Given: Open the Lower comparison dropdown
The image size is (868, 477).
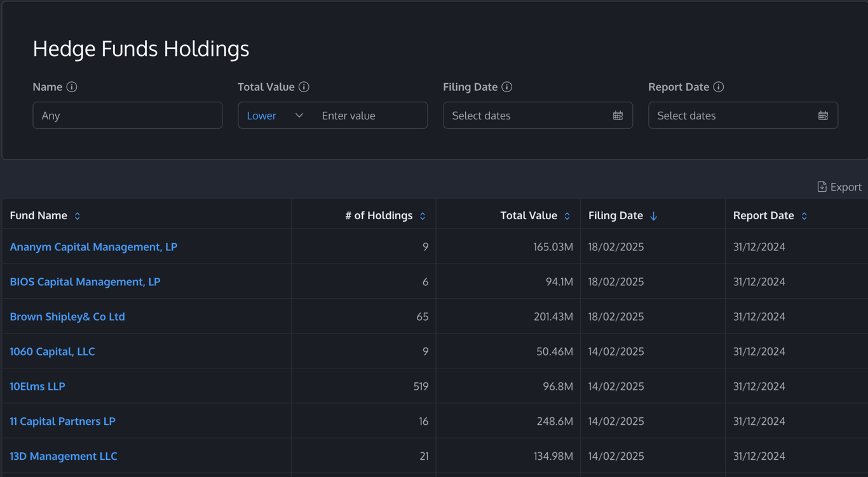Looking at the screenshot, I should tap(275, 116).
